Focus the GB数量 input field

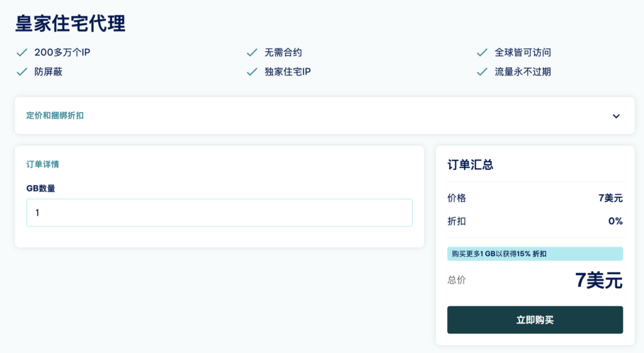(x=219, y=213)
